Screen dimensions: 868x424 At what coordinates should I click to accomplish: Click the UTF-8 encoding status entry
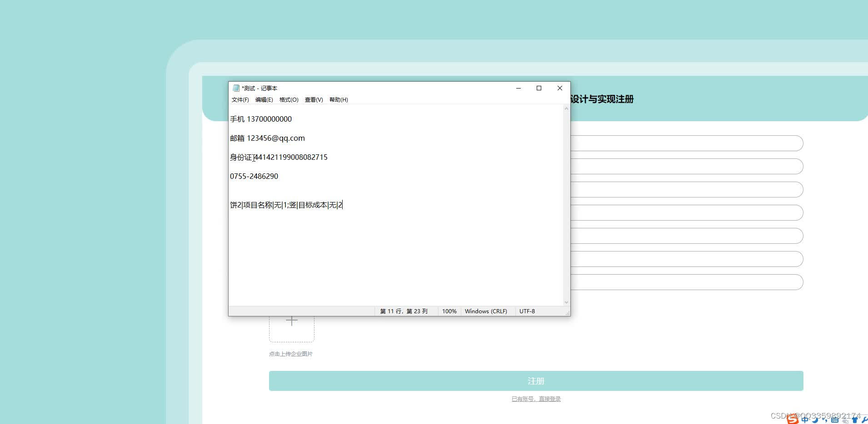pos(527,311)
